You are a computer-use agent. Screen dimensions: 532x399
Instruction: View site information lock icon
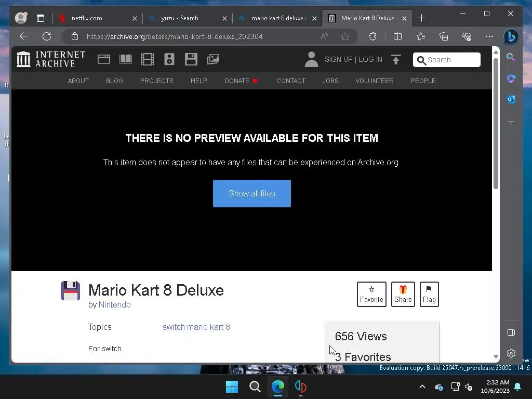(75, 36)
